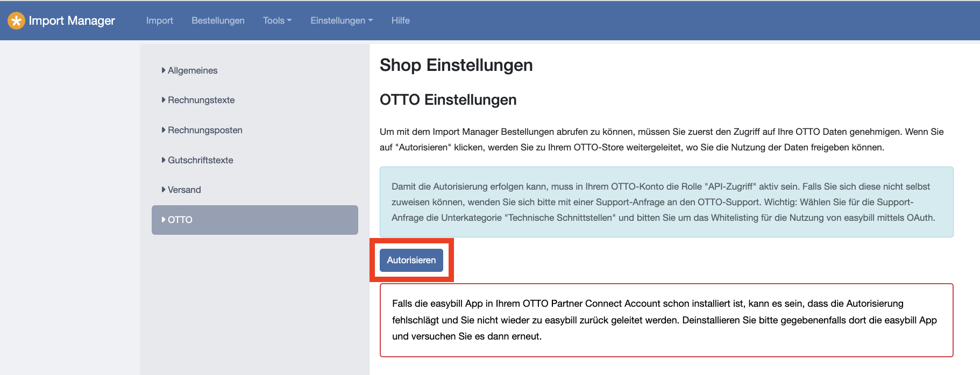Viewport: 980px width, 375px height.
Task: Expand the Einstellungen dropdown in navbar
Action: click(x=342, y=20)
